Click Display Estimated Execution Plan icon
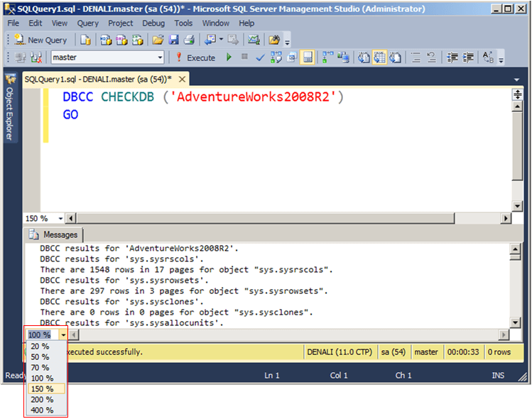The width and height of the screenshot is (532, 419). 276,58
